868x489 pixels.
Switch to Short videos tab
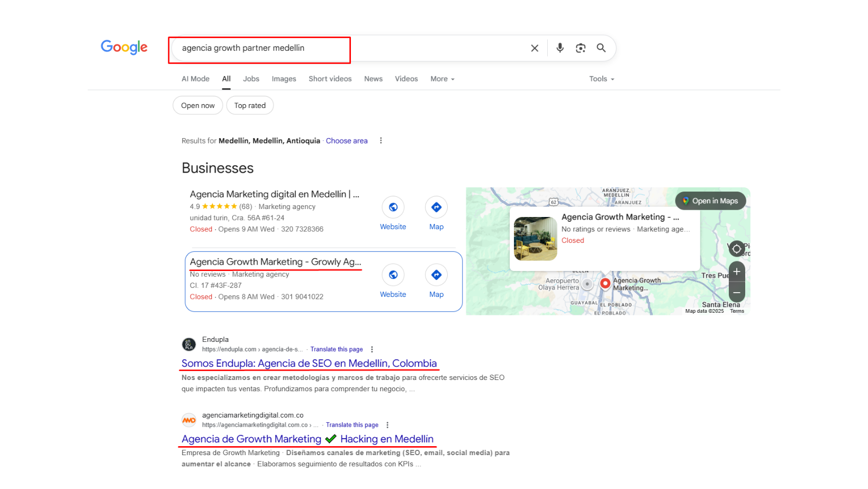330,79
